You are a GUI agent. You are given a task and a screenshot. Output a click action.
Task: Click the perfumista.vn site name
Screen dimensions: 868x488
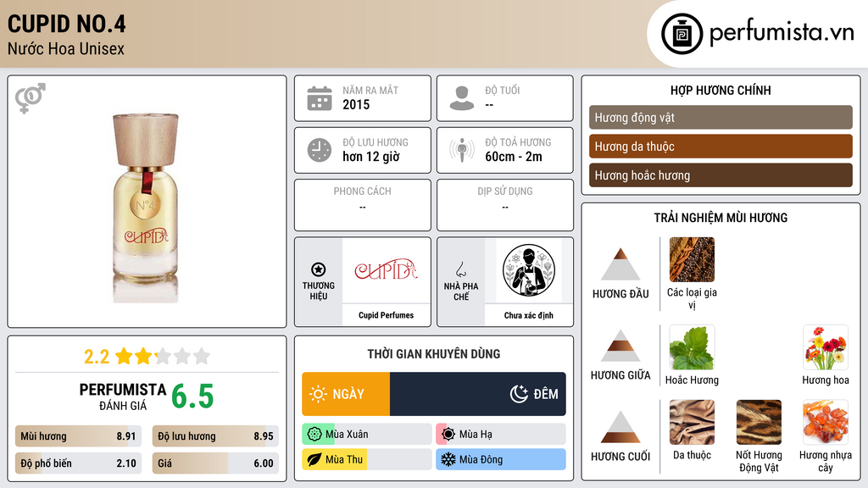pyautogui.click(x=782, y=32)
